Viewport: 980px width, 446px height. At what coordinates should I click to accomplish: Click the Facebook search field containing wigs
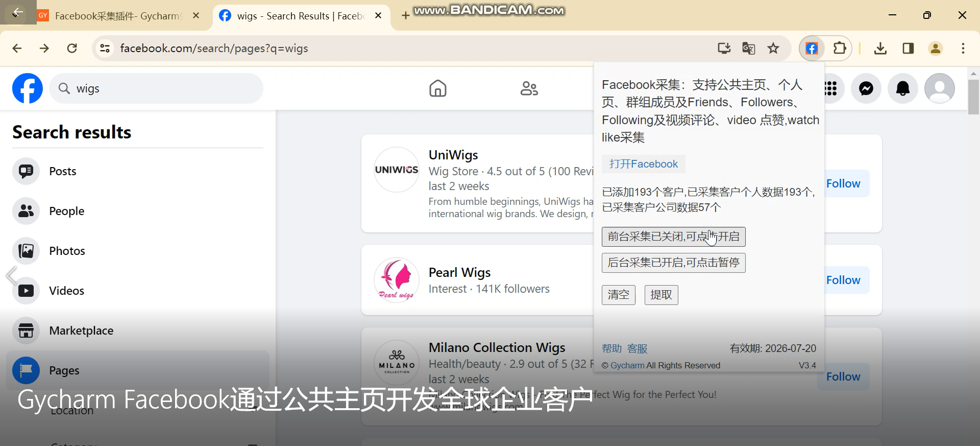click(x=156, y=88)
